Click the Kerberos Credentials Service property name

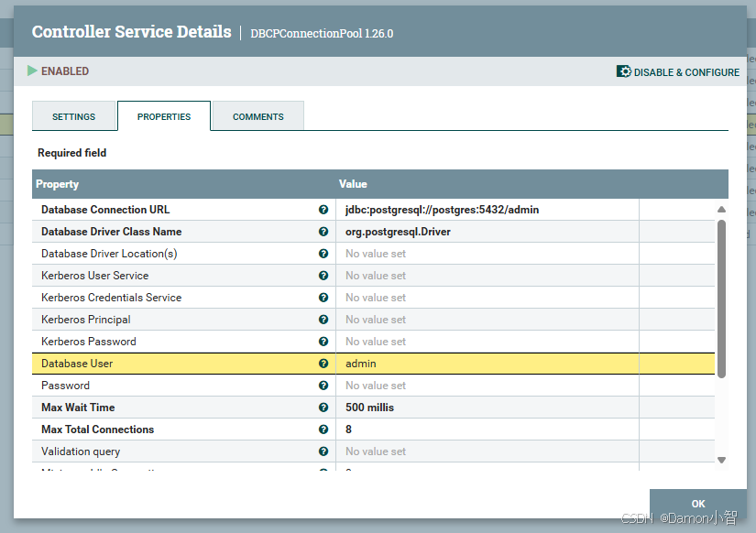(x=111, y=298)
